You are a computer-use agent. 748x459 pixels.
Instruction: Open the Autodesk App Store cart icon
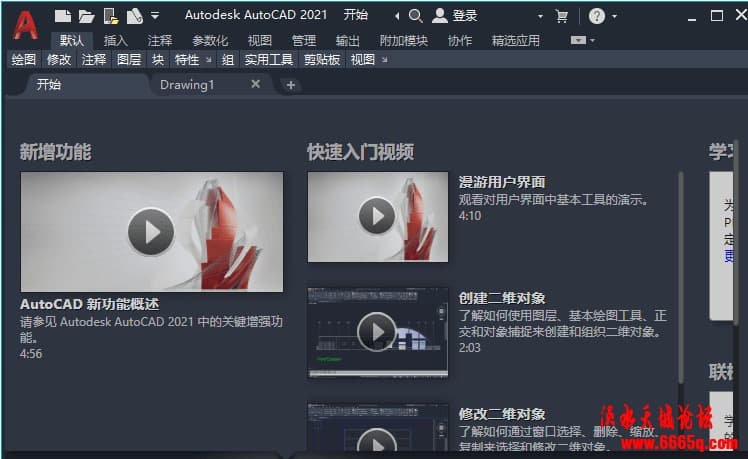[x=562, y=17]
